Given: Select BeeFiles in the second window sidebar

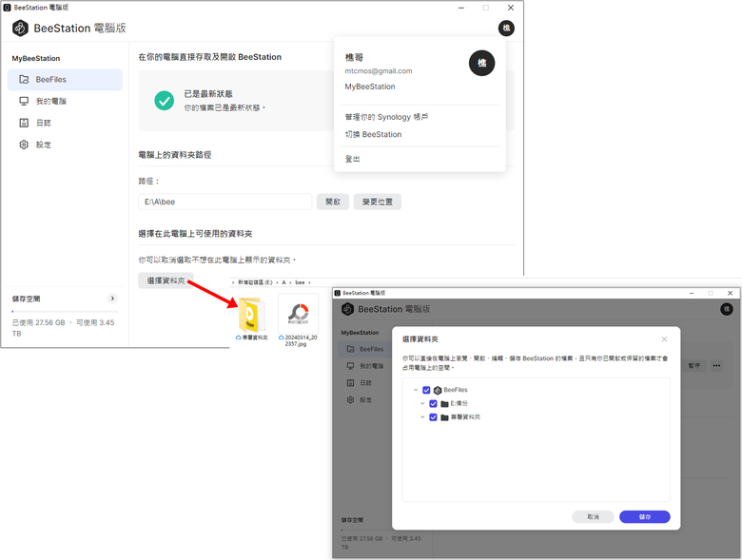Looking at the screenshot, I should [x=365, y=349].
